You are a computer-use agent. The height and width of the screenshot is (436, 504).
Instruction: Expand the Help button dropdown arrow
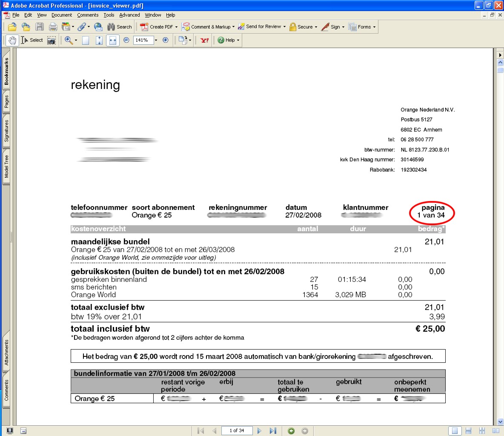pyautogui.click(x=238, y=40)
